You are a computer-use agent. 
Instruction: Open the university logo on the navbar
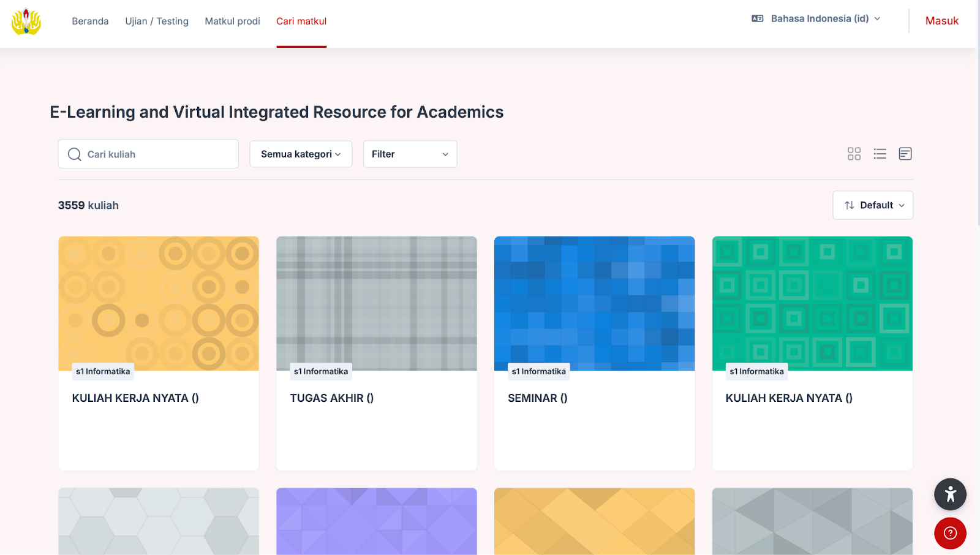pos(27,23)
